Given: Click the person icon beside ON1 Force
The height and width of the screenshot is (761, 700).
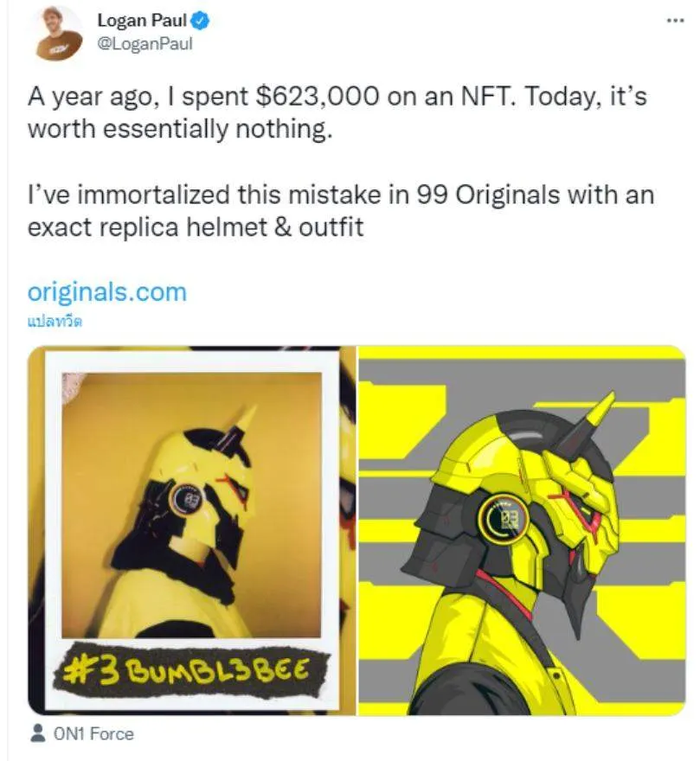Looking at the screenshot, I should pyautogui.click(x=38, y=733).
